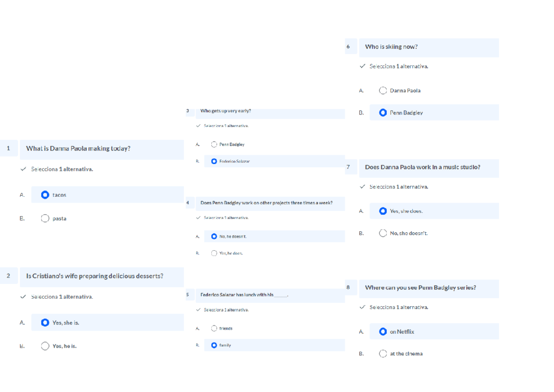The image size is (554, 392).
Task: Choose the 'Yes, she does.' radio option
Action: 383,211
